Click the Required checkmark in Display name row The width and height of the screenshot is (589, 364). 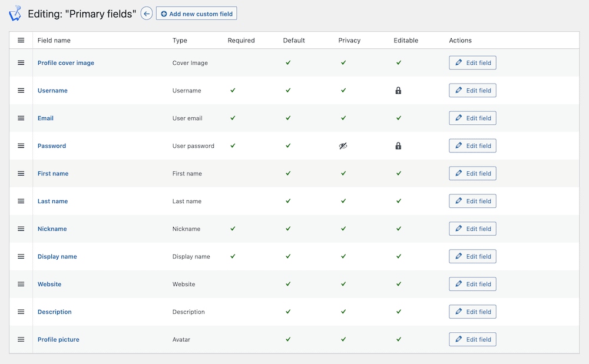233,256
